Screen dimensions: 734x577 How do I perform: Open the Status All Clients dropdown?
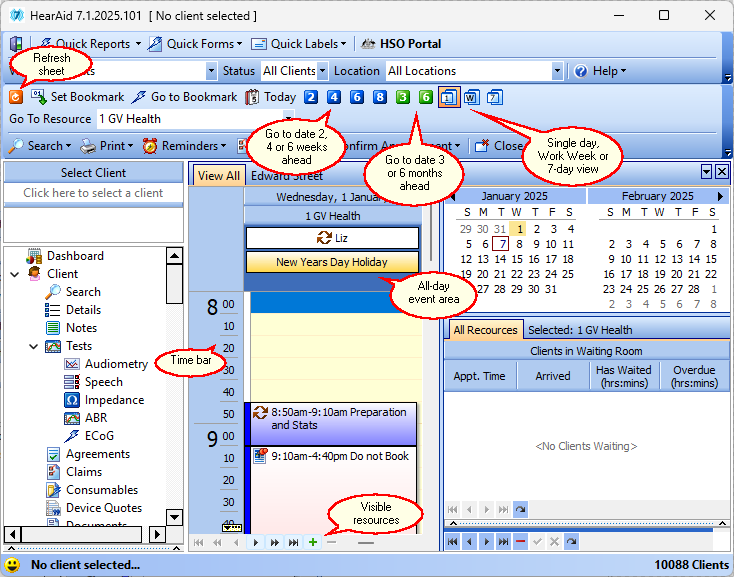click(323, 71)
